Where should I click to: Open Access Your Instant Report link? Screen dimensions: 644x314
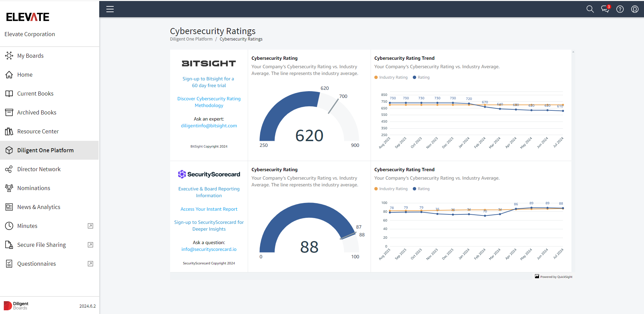pyautogui.click(x=209, y=209)
